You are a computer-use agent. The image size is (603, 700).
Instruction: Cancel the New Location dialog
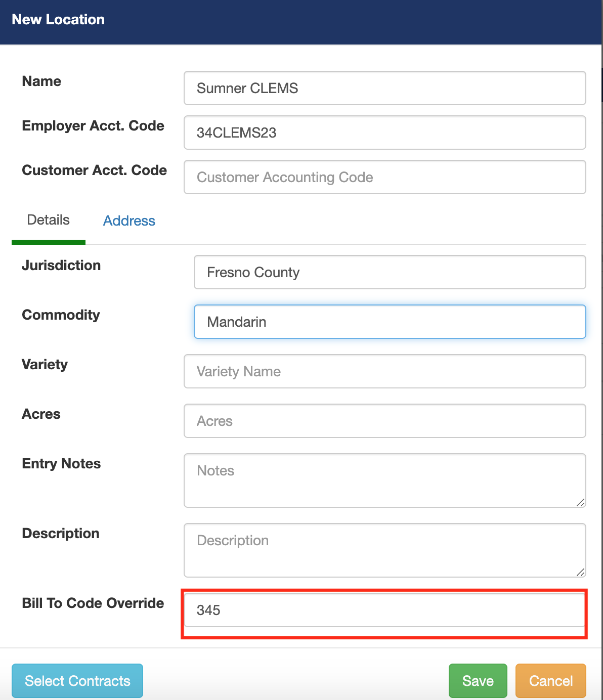coord(550,681)
